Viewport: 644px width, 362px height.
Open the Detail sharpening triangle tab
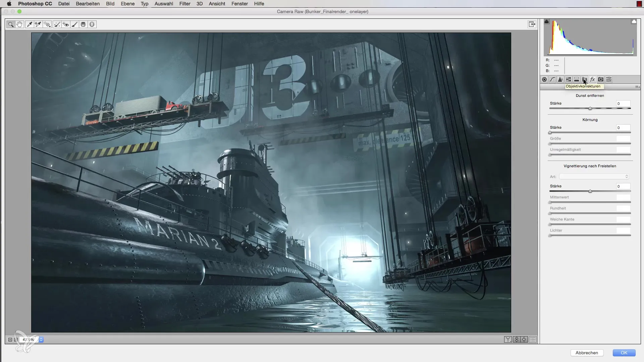pos(560,79)
